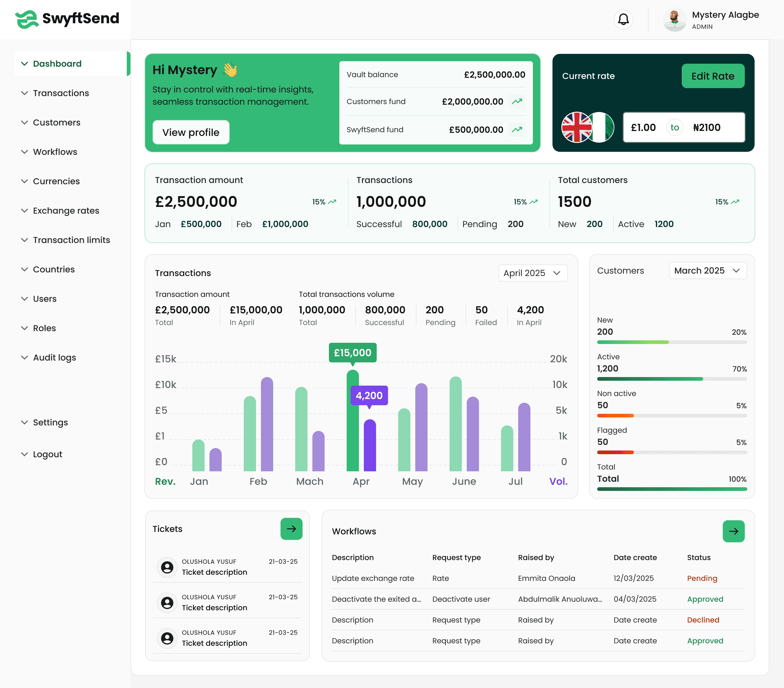Click the Pending status in workflows table
The width and height of the screenshot is (784, 688).
702,578
